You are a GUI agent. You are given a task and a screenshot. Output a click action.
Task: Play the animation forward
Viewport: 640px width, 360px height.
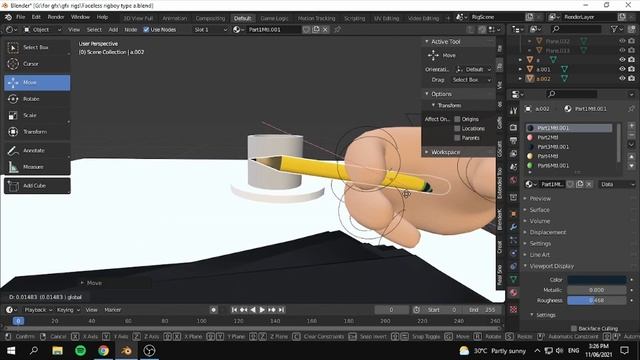(x=262, y=310)
